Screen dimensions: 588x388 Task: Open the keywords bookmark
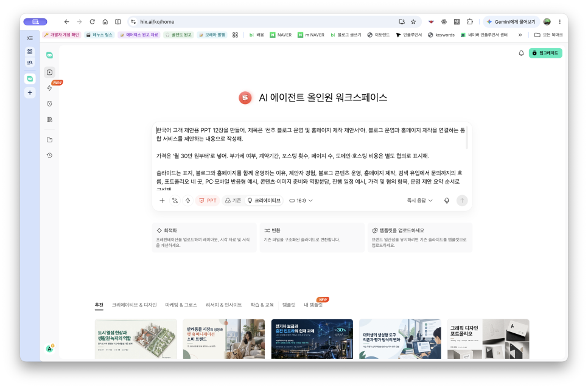click(441, 35)
